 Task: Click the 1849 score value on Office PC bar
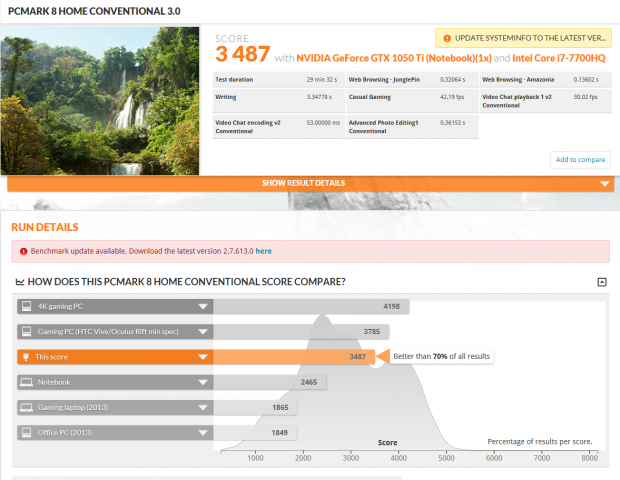tap(280, 433)
